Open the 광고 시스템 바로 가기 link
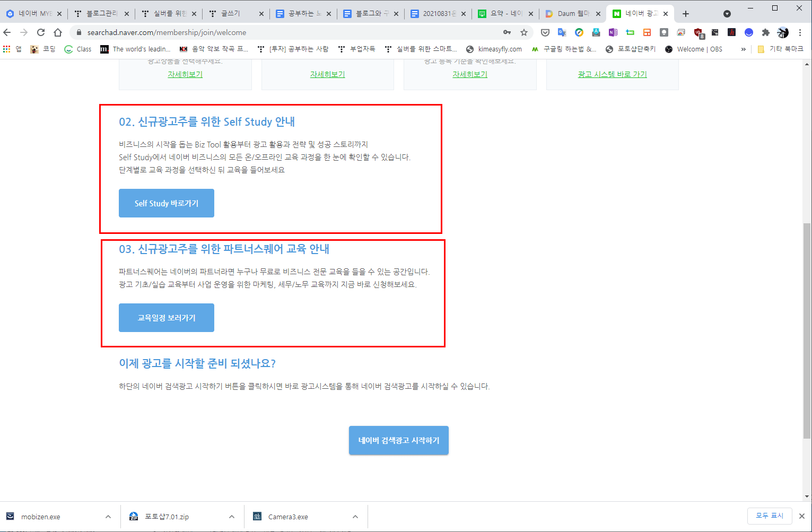This screenshot has height=532, width=812. click(x=612, y=74)
